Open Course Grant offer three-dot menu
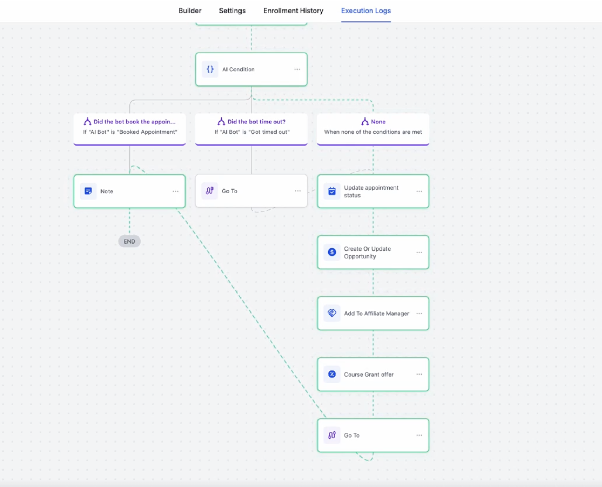The height and width of the screenshot is (487, 602). tap(419, 374)
